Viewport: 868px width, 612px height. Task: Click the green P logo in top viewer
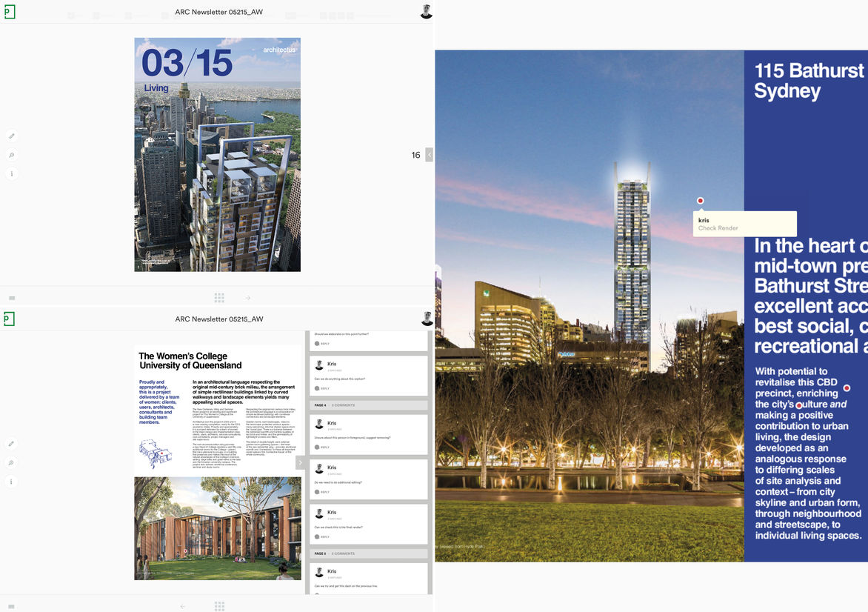point(9,12)
